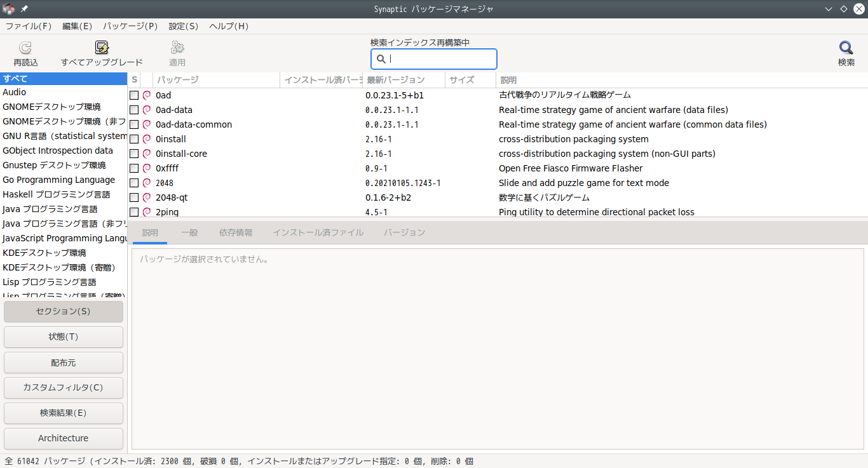Select the JavaScript Programming Language section

[x=64, y=239]
